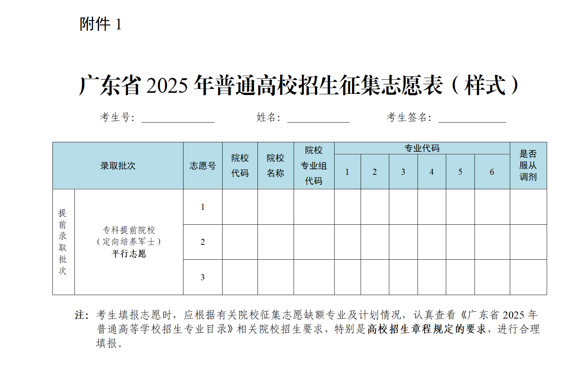Click the bold 高校招生章程规定的要求 text

point(426,329)
